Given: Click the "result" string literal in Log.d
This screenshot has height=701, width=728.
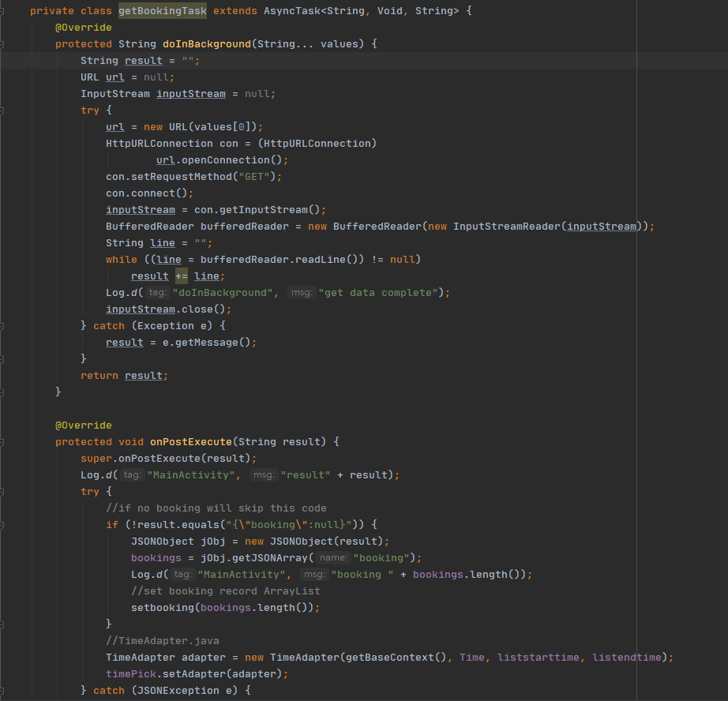Looking at the screenshot, I should point(306,475).
